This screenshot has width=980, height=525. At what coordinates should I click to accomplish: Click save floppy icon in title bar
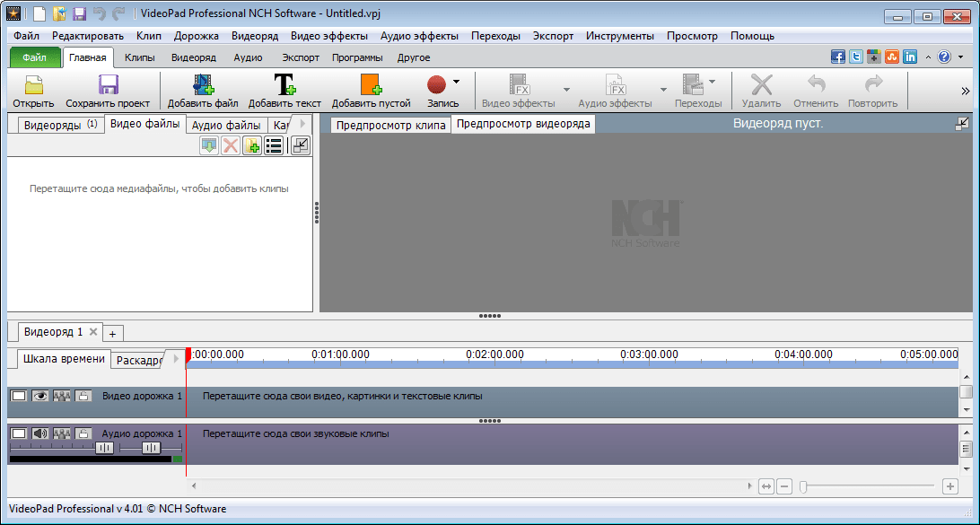tap(79, 13)
